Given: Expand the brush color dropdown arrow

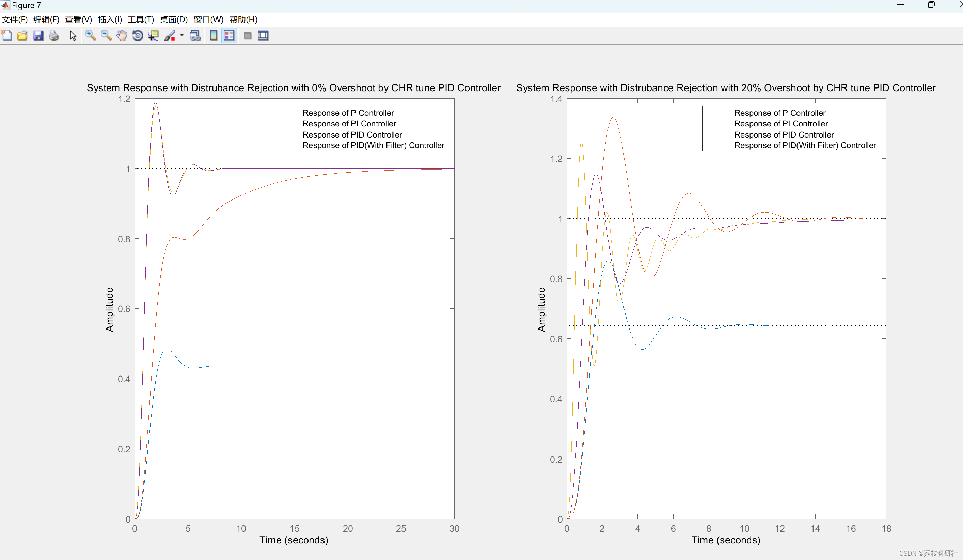Looking at the screenshot, I should tap(181, 35).
